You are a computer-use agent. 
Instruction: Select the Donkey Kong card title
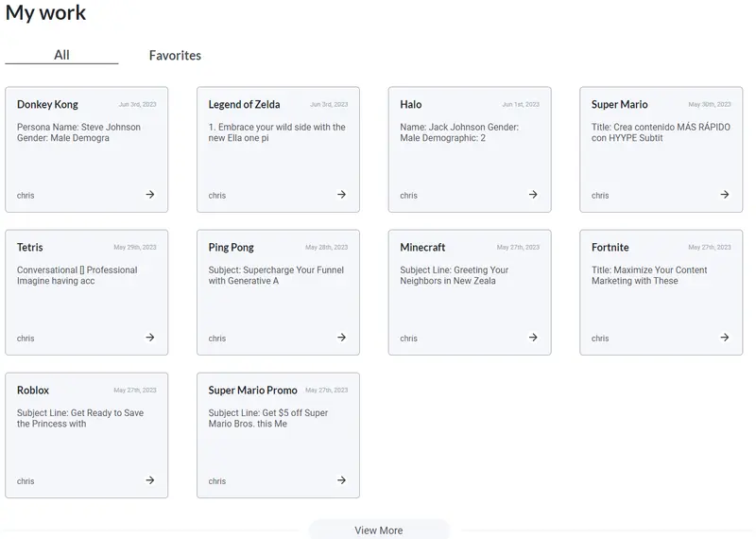(x=47, y=104)
